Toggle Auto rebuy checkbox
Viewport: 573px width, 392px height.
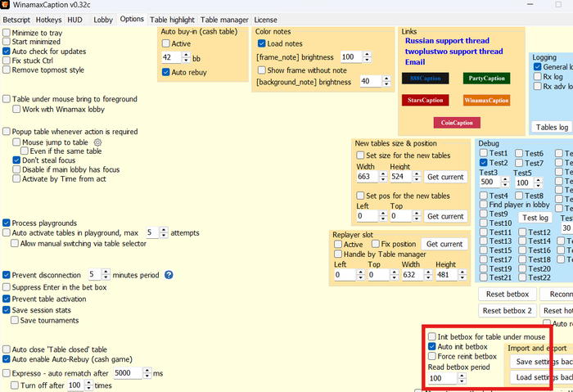pos(166,72)
